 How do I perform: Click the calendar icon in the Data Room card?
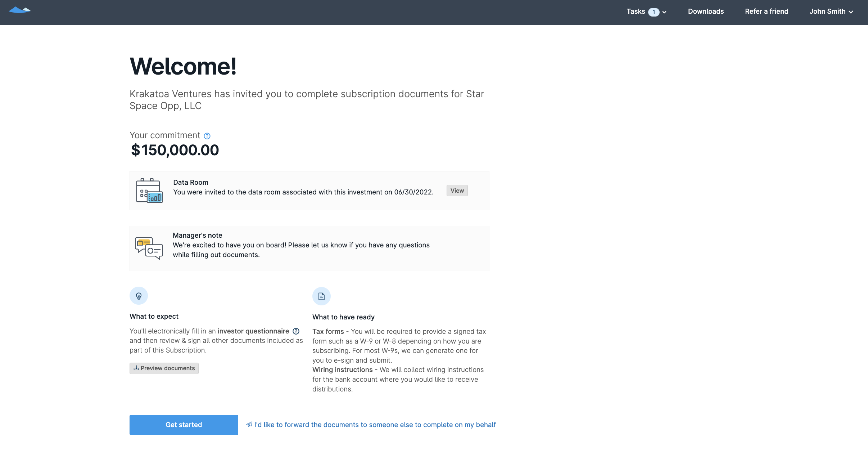pyautogui.click(x=149, y=190)
